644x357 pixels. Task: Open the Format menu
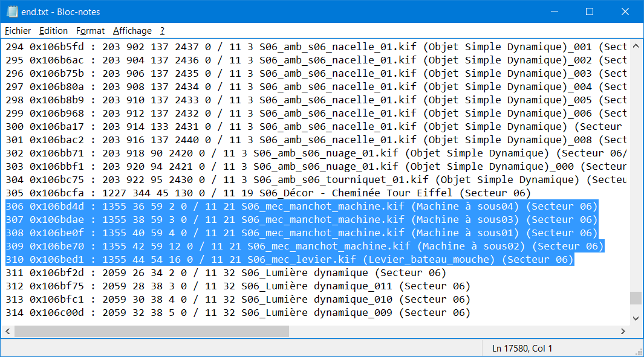90,31
